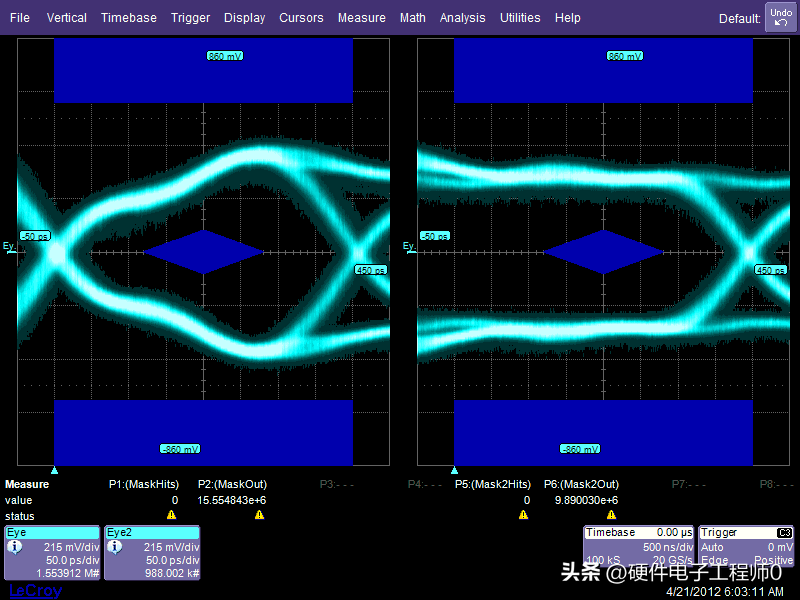
Task: Click right eye 450 ps label
Action: coord(771,270)
